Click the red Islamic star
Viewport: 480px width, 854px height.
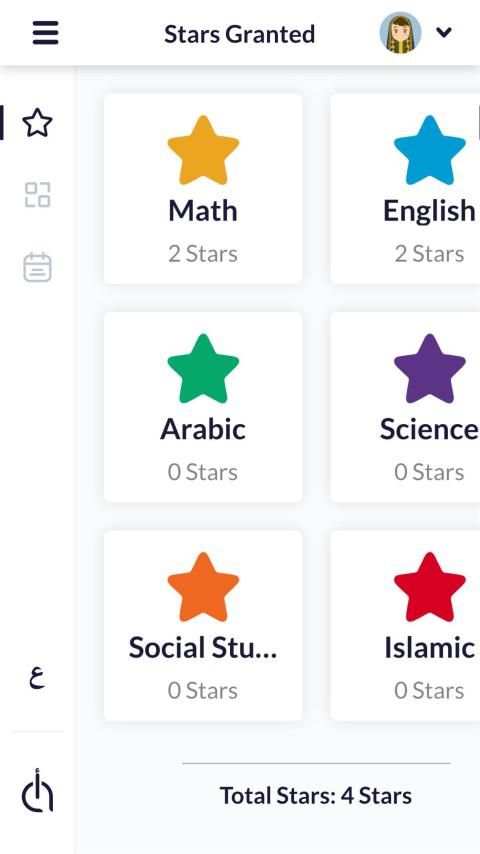430,587
